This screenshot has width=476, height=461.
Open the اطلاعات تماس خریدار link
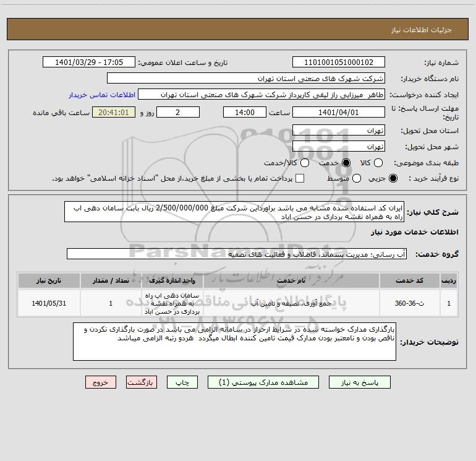pos(102,95)
